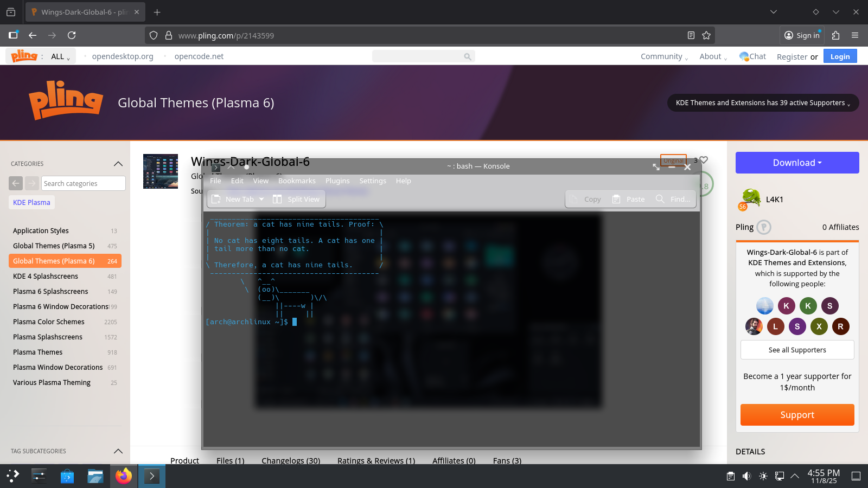The image size is (868, 488).
Task: Click the Konsole taskbar entry
Action: 152,476
